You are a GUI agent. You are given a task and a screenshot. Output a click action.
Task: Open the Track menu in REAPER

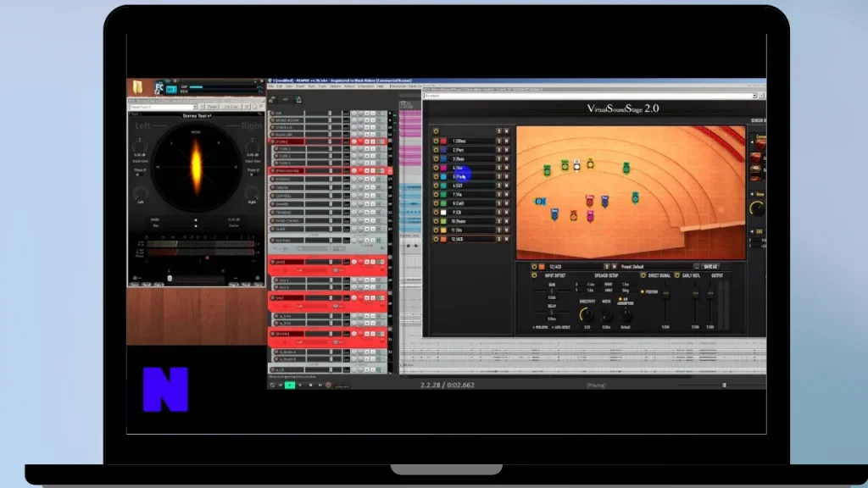pos(322,86)
